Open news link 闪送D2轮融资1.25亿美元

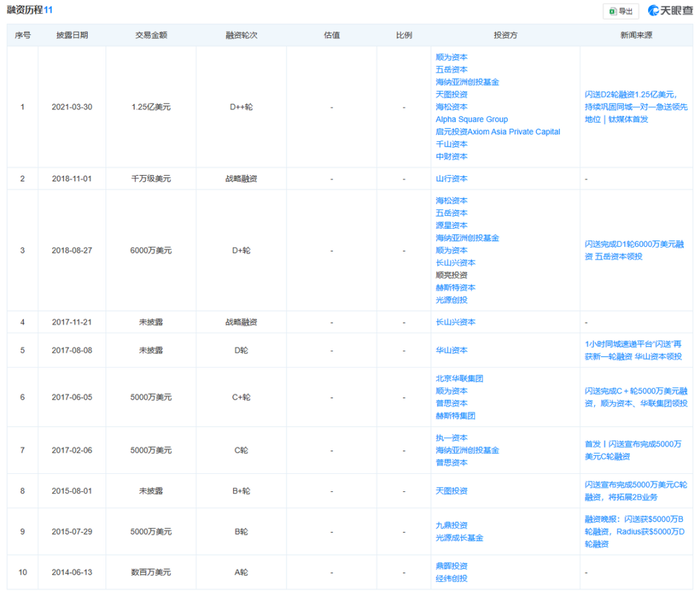(636, 107)
